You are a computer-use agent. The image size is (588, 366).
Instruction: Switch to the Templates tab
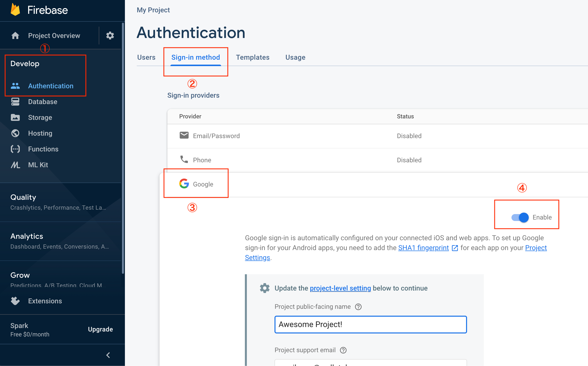tap(253, 57)
